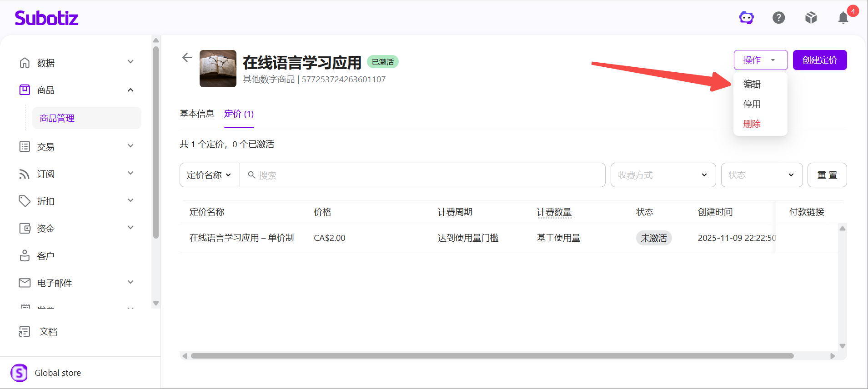This screenshot has width=868, height=389.
Task: Click the horizontal scrollbar under the pricing table
Action: click(x=492, y=356)
